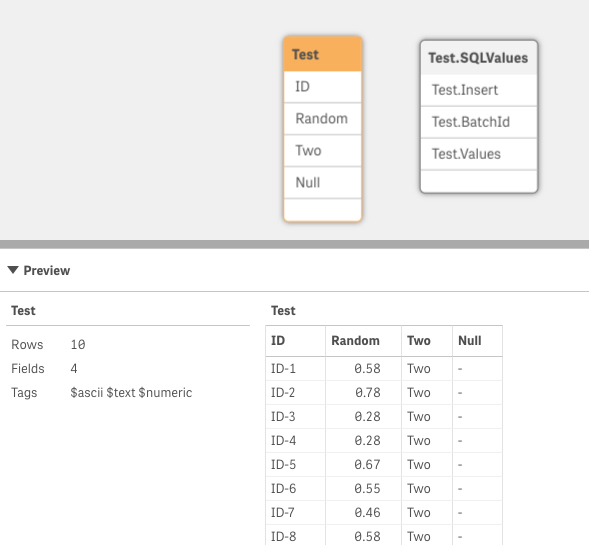This screenshot has height=550, width=589.
Task: Collapse the Preview panel triangle
Action: tap(13, 270)
